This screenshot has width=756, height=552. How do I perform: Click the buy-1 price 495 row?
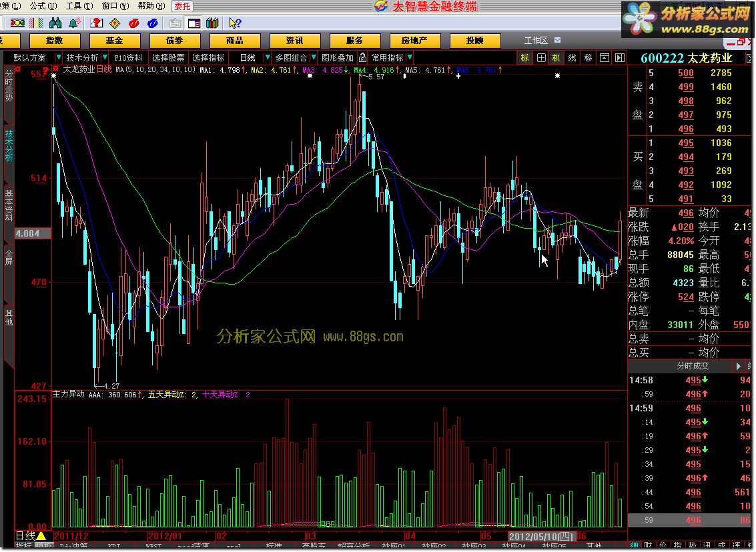click(691, 143)
